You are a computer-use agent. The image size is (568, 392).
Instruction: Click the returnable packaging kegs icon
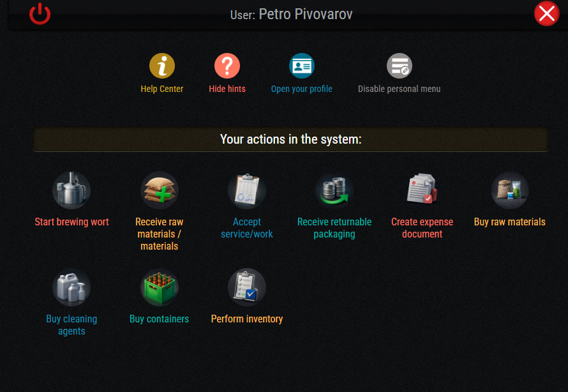tap(334, 191)
